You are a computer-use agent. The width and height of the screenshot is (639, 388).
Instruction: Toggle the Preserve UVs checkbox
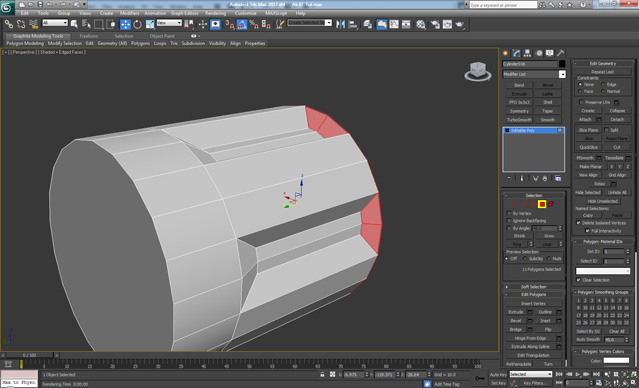582,102
